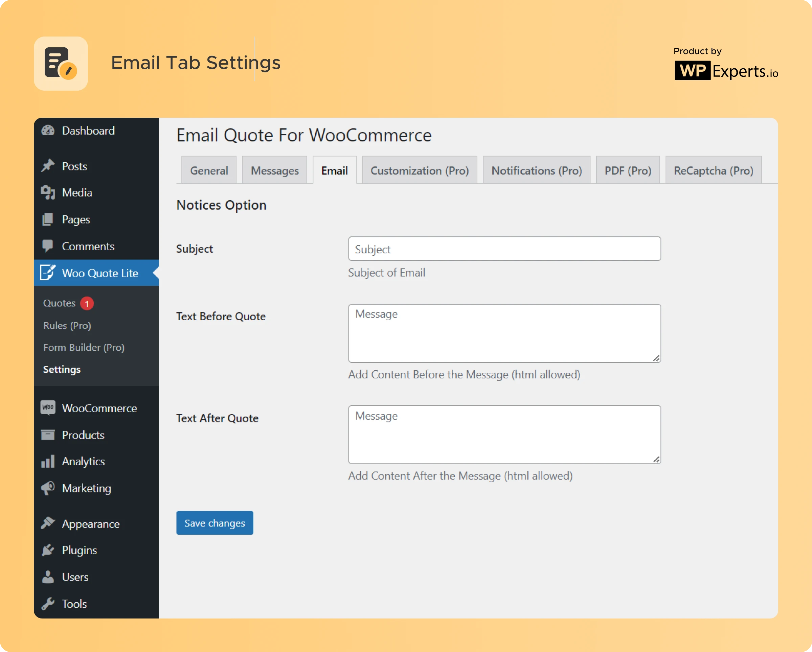Image resolution: width=812 pixels, height=652 pixels.
Task: Select the Email tab
Action: [x=334, y=170]
